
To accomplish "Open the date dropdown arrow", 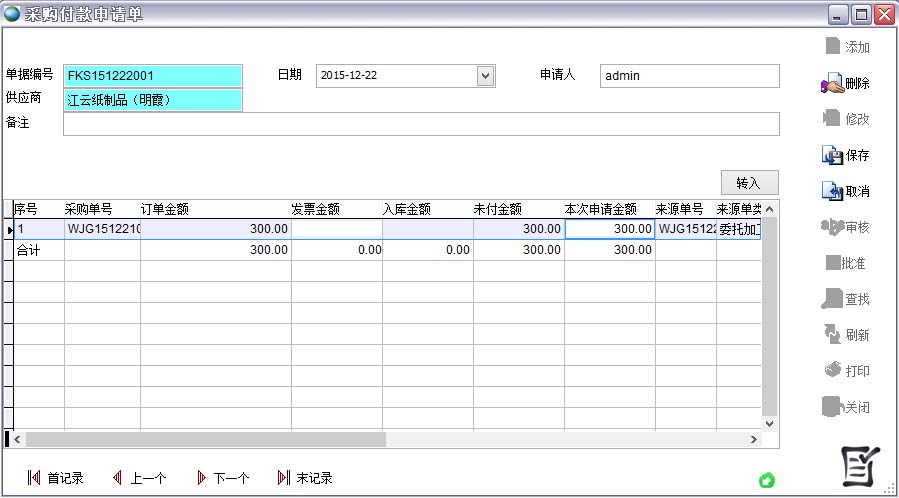I will coord(486,76).
